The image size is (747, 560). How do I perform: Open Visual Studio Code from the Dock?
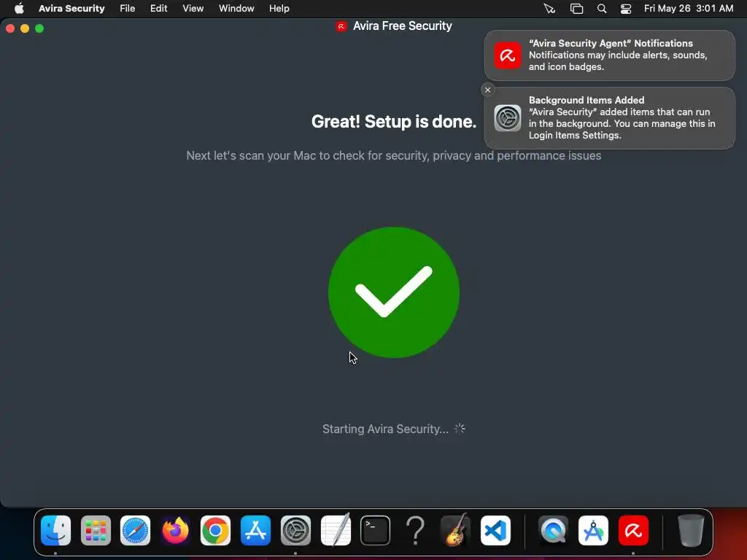(495, 531)
